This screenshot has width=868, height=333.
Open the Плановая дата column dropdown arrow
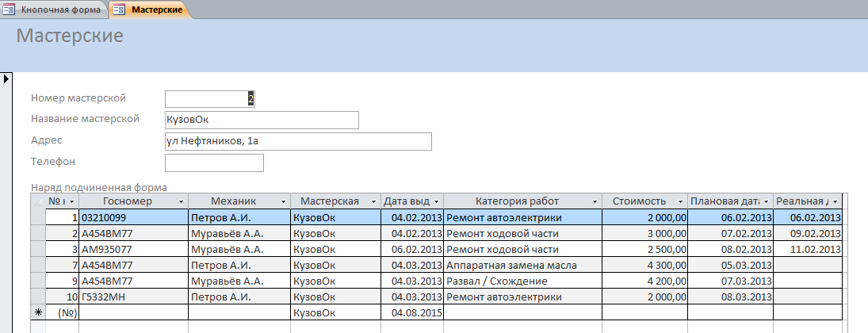[767, 201]
